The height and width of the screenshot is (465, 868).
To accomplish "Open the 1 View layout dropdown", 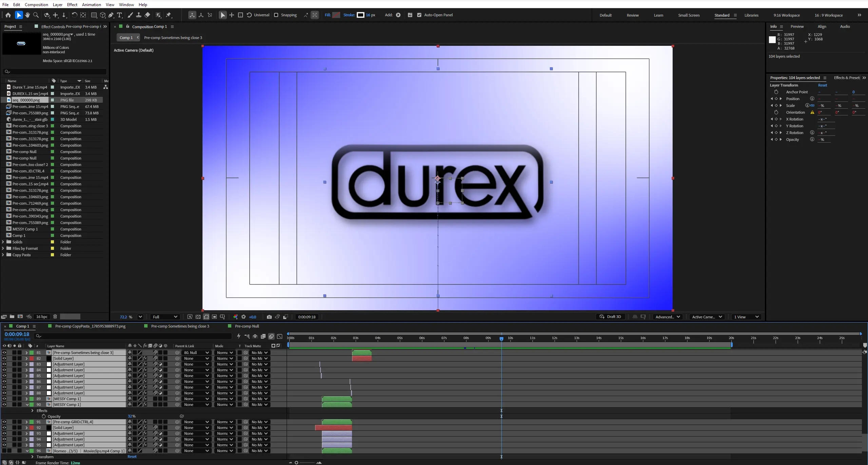I will pyautogui.click(x=746, y=317).
